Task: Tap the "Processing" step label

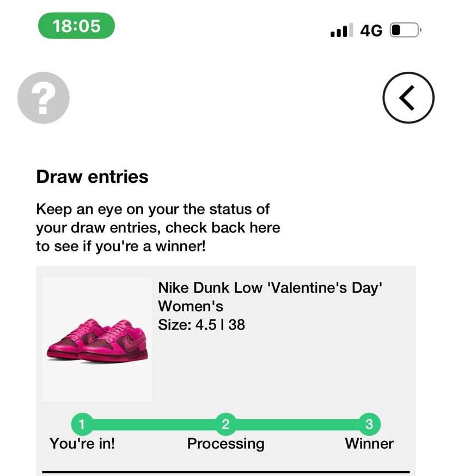Action: [x=225, y=444]
